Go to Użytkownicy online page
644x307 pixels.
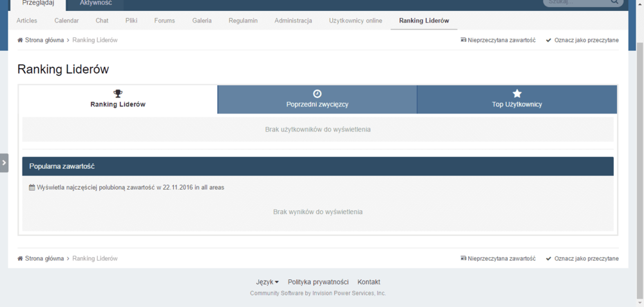point(355,21)
